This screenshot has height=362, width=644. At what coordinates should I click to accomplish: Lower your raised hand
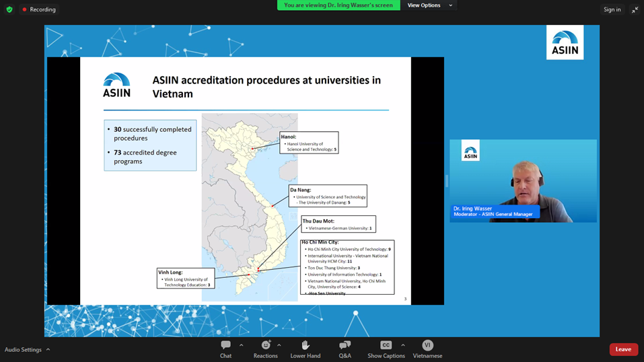coord(305,349)
